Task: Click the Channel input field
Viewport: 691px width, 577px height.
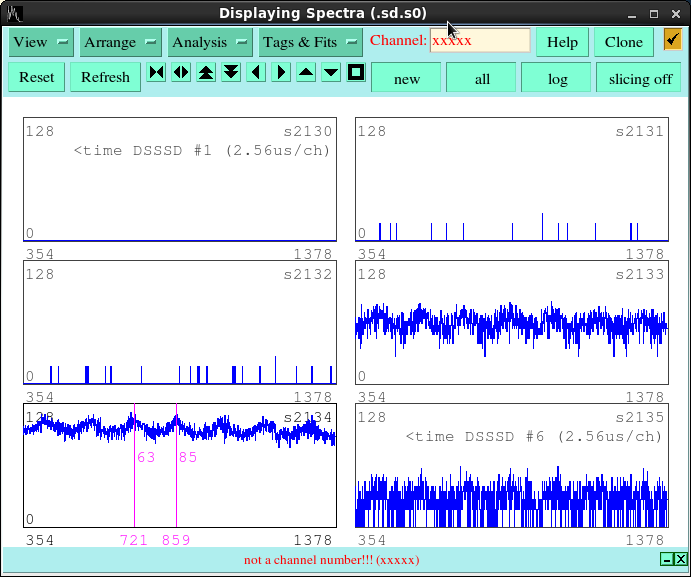Action: click(480, 41)
